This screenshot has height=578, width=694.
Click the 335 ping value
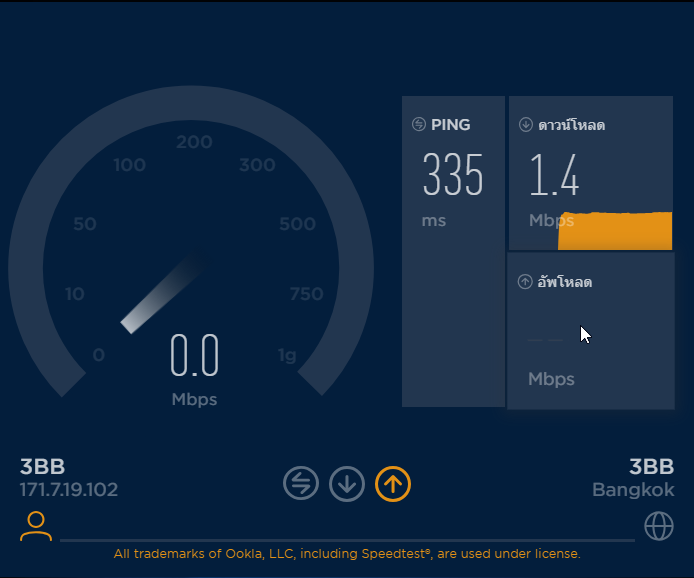pyautogui.click(x=453, y=174)
